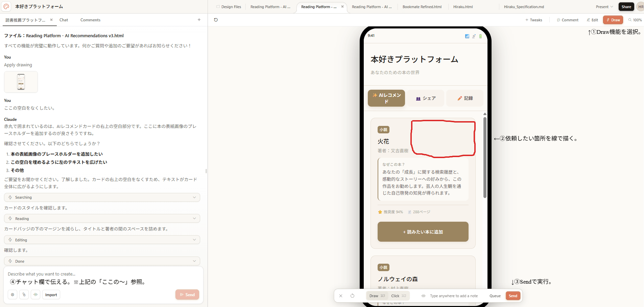Click the なぜこの本？ heading on 火花 card
This screenshot has width=644, height=307.
393,165
